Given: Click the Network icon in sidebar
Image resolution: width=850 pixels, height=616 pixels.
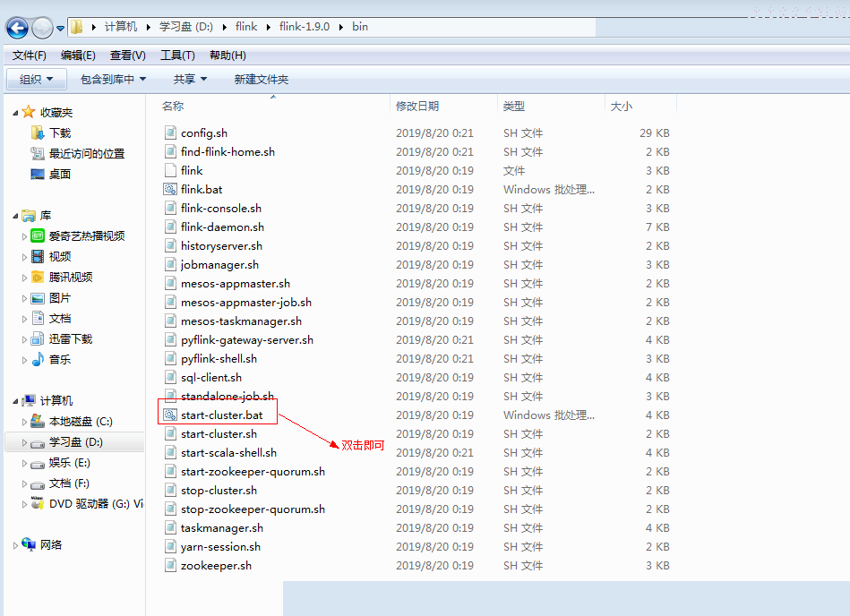Looking at the screenshot, I should click(x=29, y=544).
